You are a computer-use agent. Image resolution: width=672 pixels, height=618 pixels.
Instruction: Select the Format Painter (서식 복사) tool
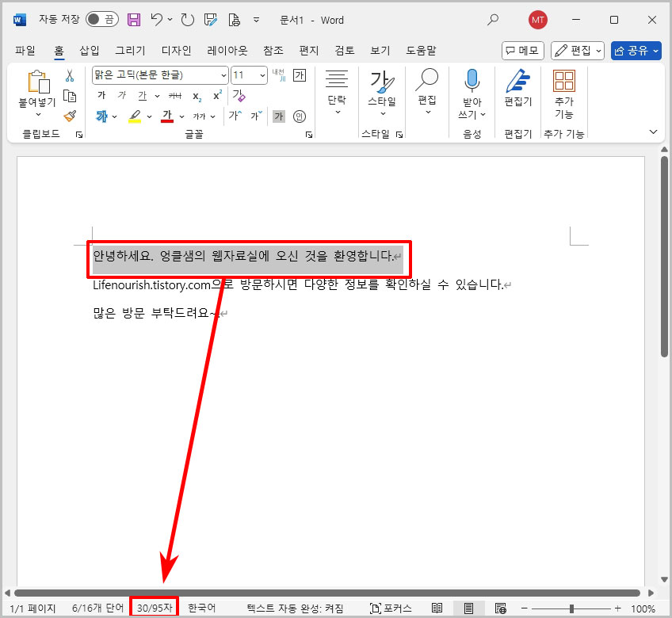(x=69, y=114)
